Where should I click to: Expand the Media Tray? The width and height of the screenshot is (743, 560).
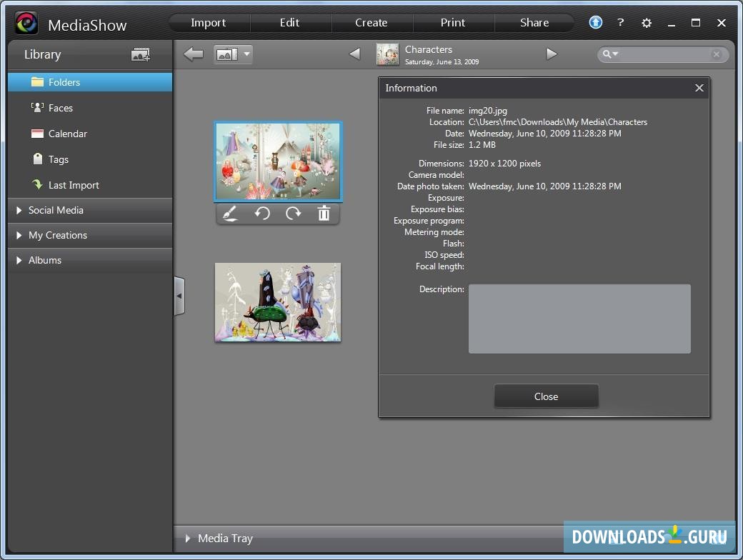188,539
